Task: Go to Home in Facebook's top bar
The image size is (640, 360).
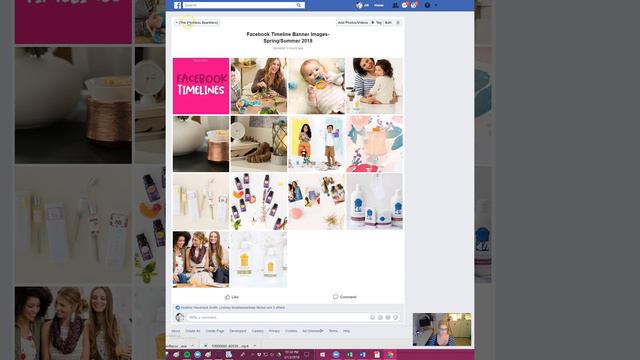Action: 379,5
